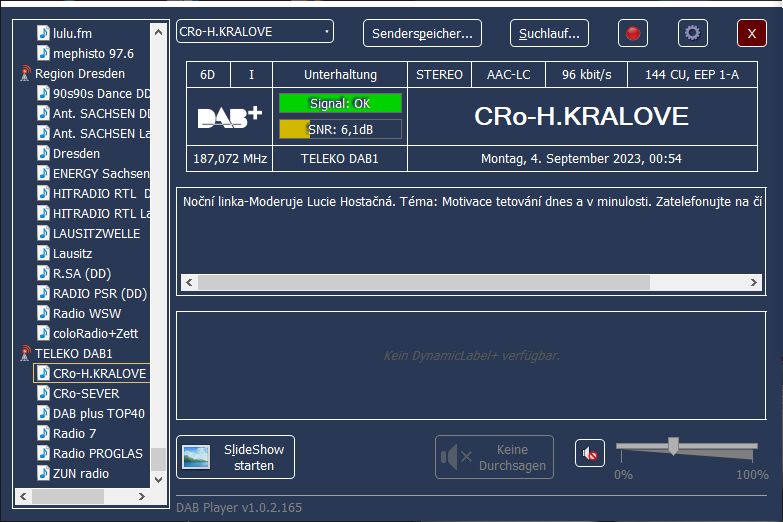Click the SNR 6,1dB bar

(340, 129)
